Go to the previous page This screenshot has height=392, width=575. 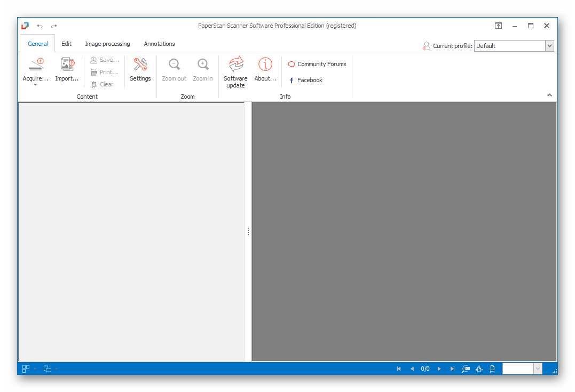[x=412, y=369]
